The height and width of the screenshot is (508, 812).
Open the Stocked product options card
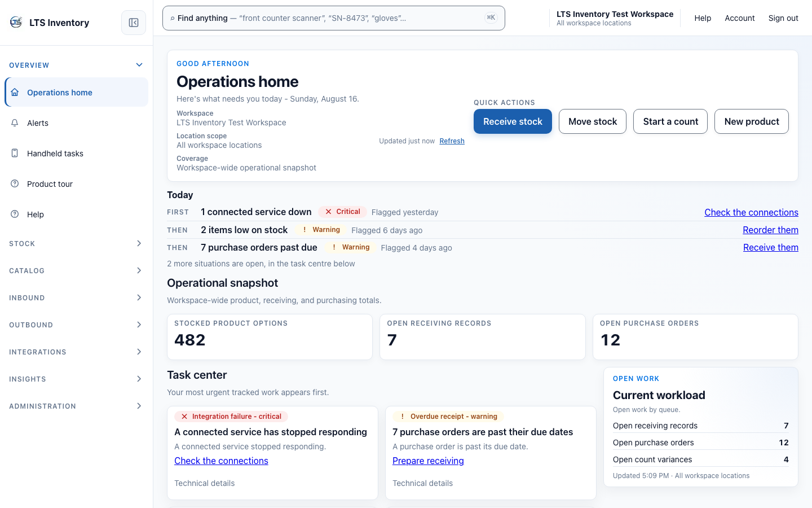click(270, 337)
